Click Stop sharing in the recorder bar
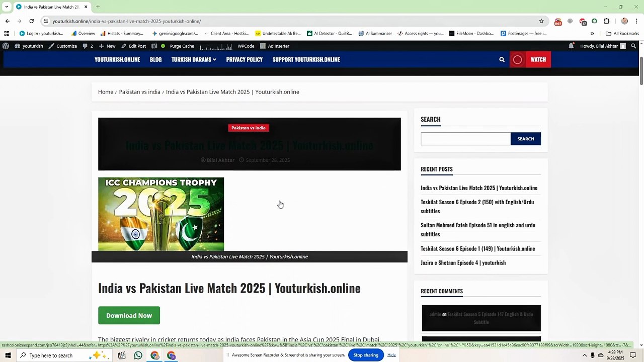 (366, 355)
